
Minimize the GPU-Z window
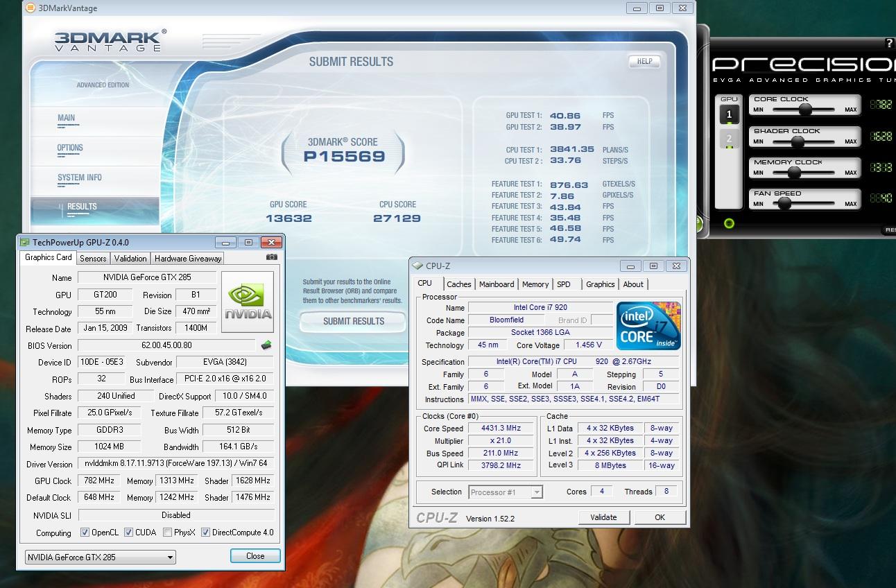point(226,243)
